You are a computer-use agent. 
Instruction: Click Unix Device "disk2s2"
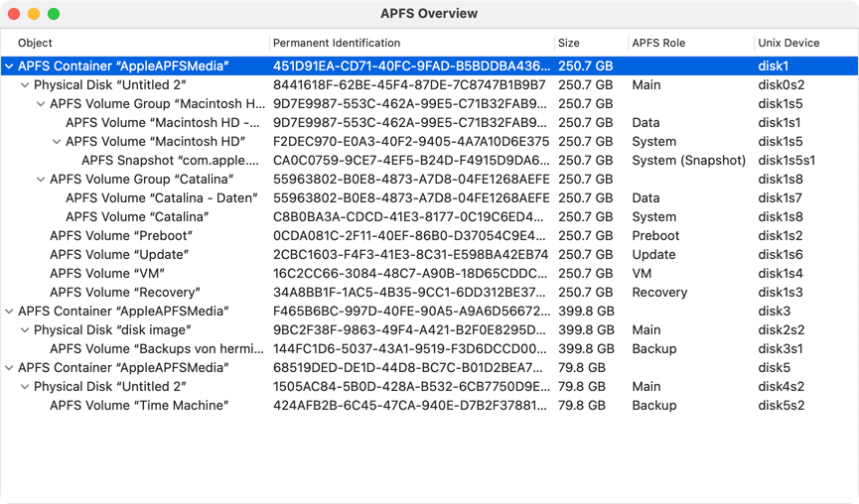coord(782,330)
